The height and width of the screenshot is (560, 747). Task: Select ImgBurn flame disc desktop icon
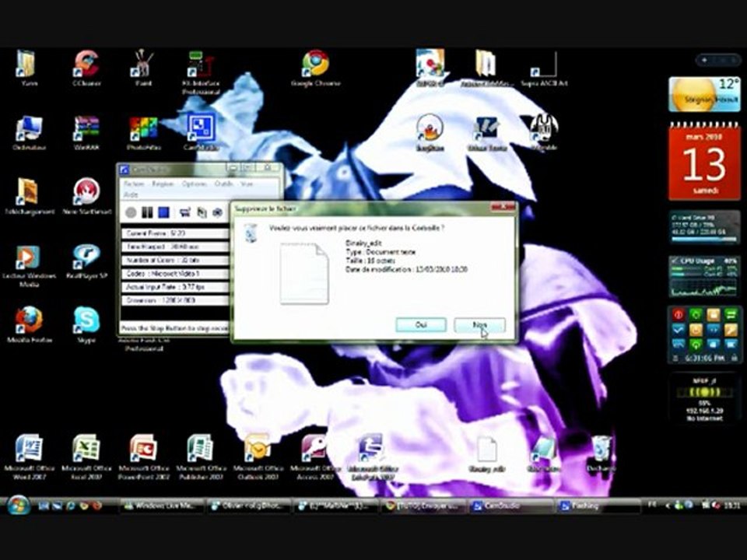click(430, 132)
